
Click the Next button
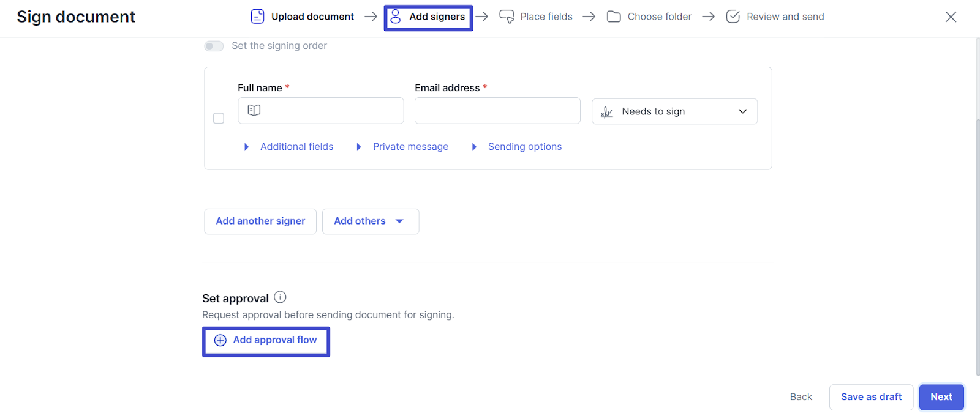[941, 397]
